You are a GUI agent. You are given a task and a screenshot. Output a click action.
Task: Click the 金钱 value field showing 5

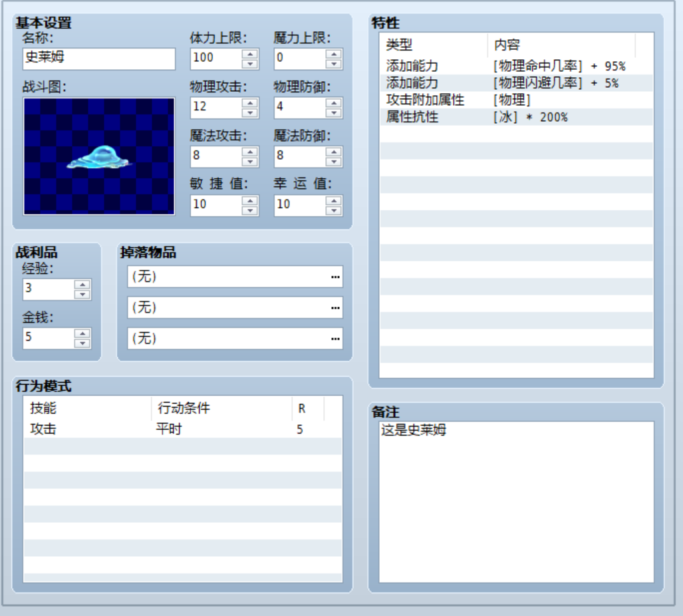[49, 338]
